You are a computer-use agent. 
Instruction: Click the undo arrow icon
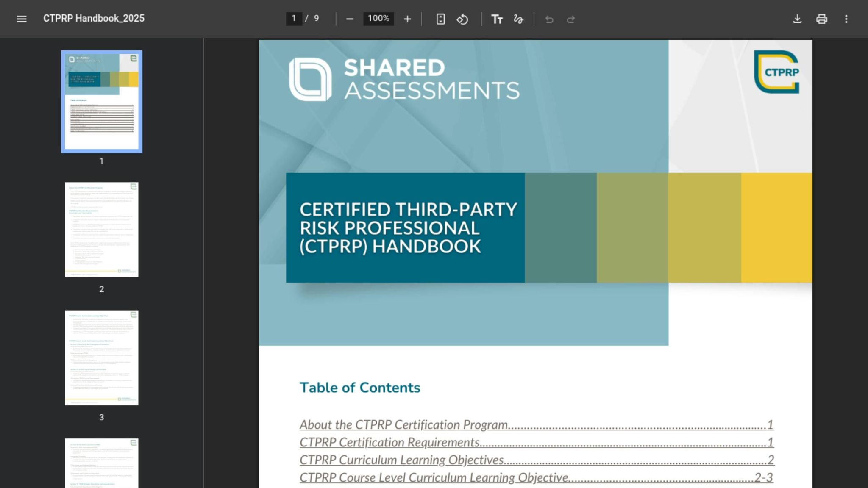549,19
